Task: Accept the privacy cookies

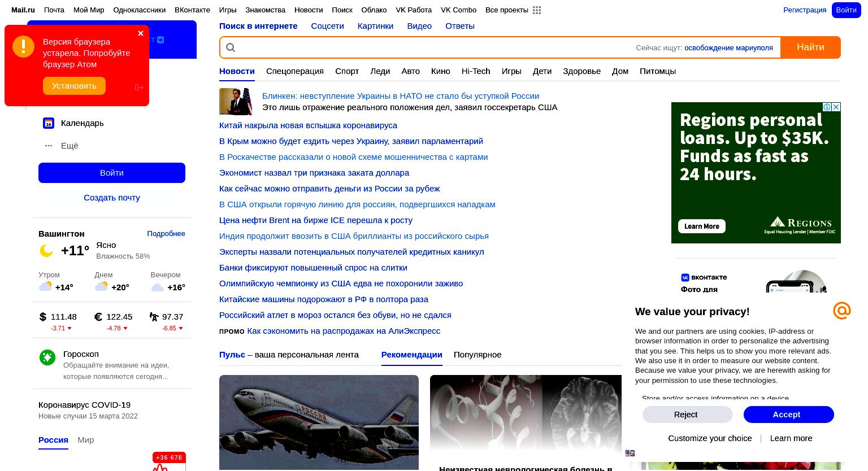Action: (x=788, y=415)
